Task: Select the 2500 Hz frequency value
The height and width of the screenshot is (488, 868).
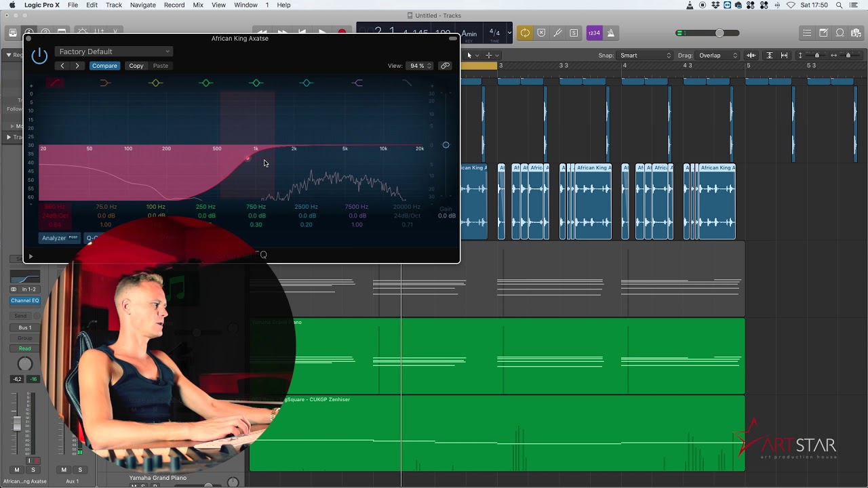Action: tap(306, 207)
